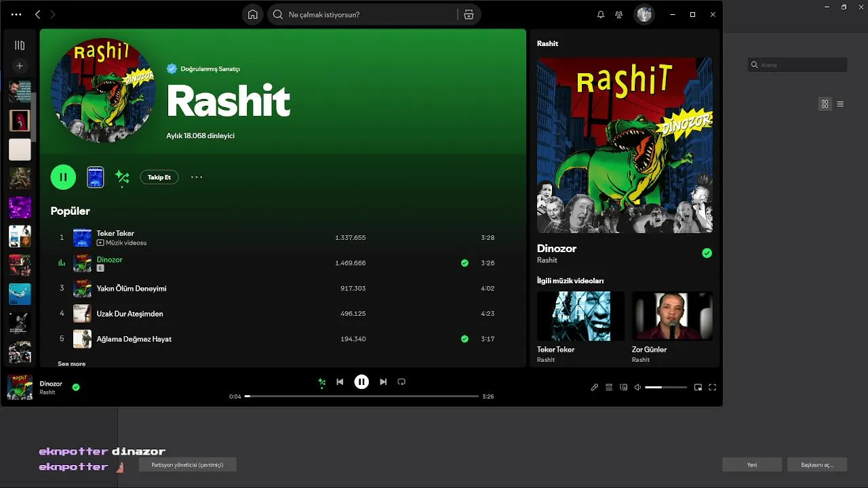
Task: Toggle smart shuffle on artist page
Action: click(x=122, y=178)
